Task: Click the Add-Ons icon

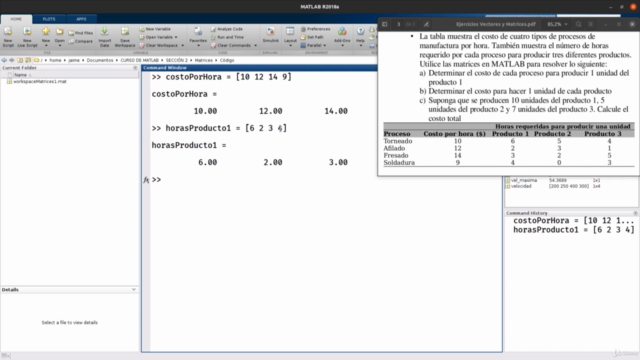Action: (342, 32)
